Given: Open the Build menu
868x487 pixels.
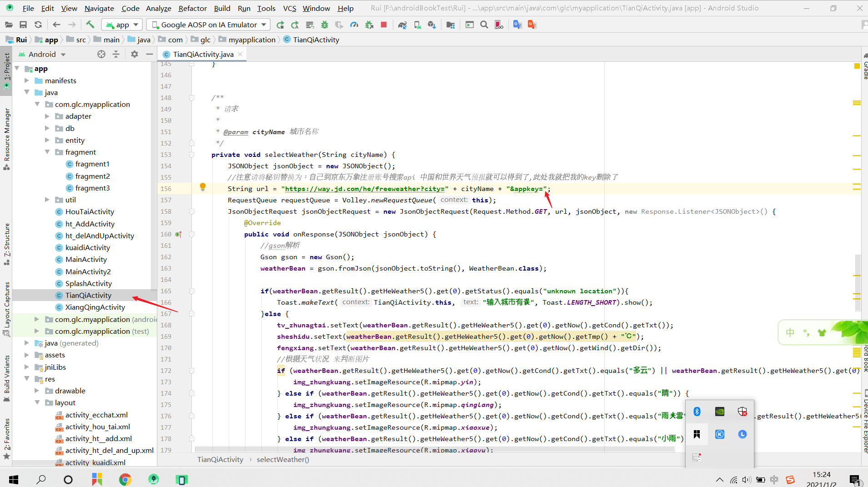Looking at the screenshot, I should point(222,8).
